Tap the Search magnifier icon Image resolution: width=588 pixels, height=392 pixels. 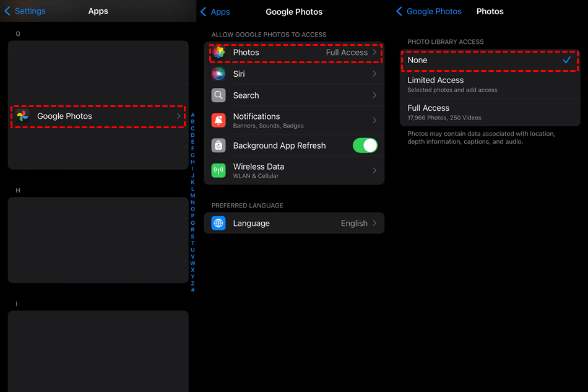click(x=218, y=95)
